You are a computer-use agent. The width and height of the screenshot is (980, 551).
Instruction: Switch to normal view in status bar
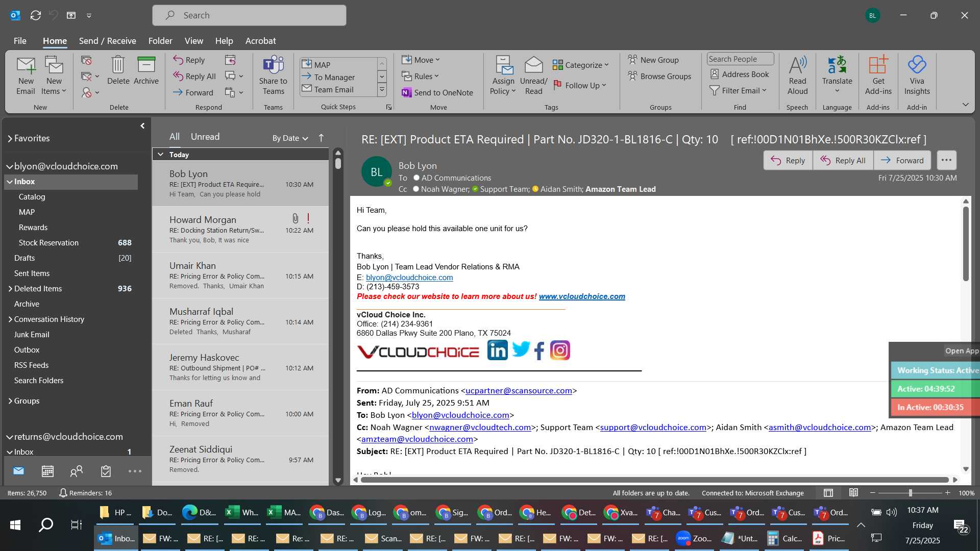[828, 493]
